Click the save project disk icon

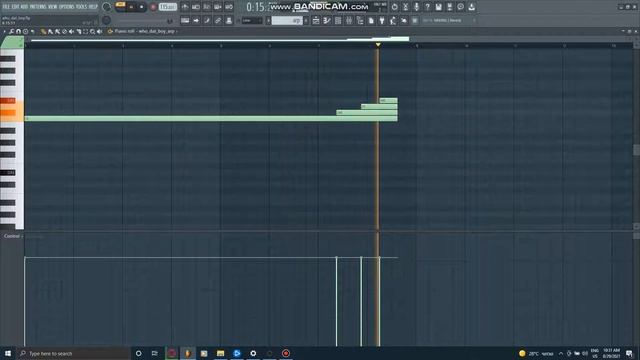pyautogui.click(x=438, y=7)
